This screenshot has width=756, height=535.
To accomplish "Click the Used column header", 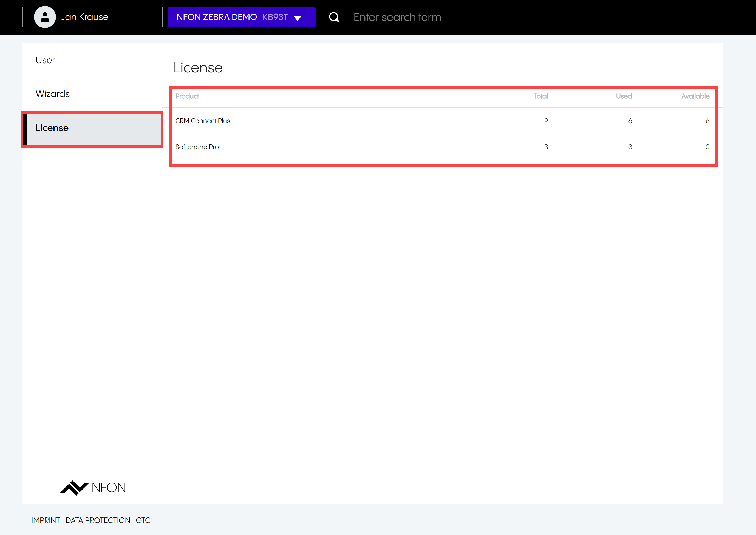I will pos(624,96).
